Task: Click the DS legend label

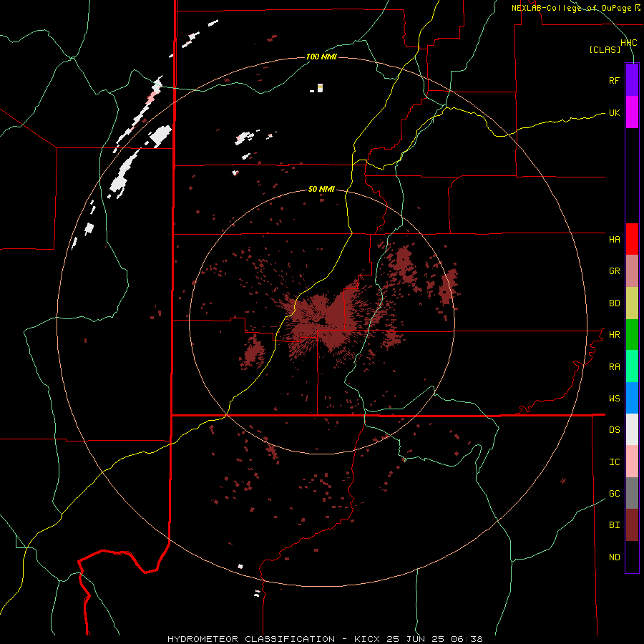Action: pos(614,430)
